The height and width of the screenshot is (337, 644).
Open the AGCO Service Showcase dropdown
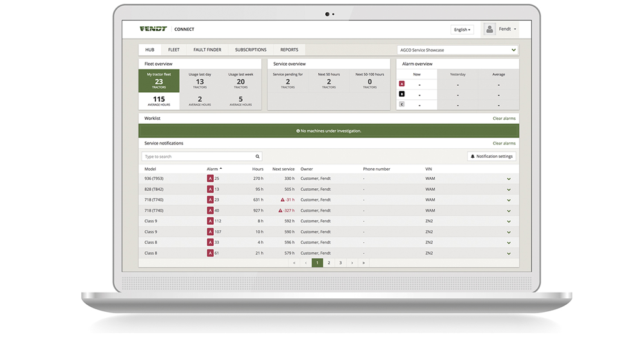click(457, 50)
